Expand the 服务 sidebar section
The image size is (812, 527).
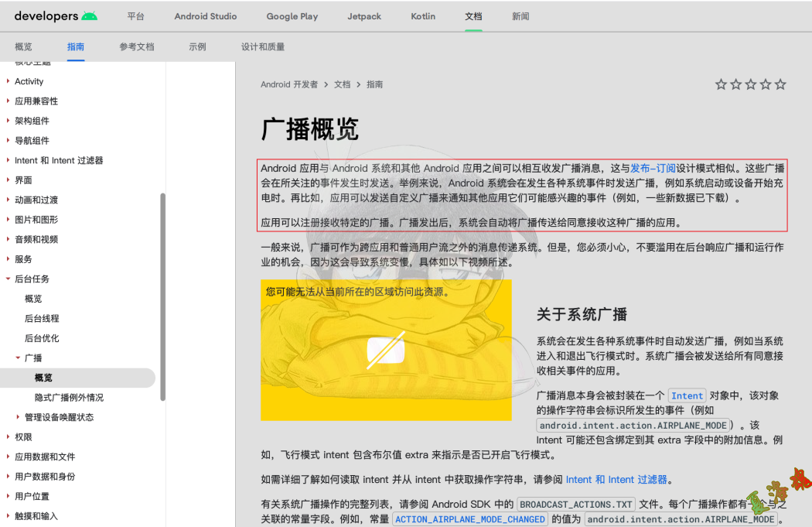(26, 258)
